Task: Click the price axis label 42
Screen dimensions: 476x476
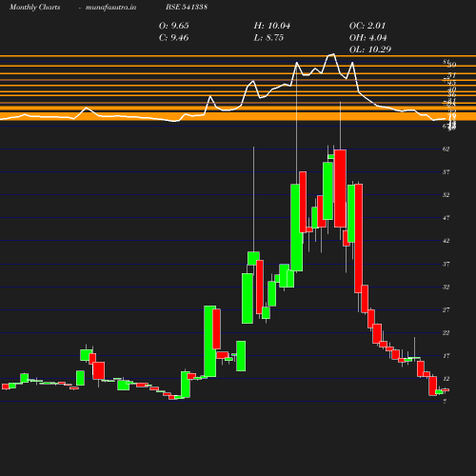Action: (446, 241)
